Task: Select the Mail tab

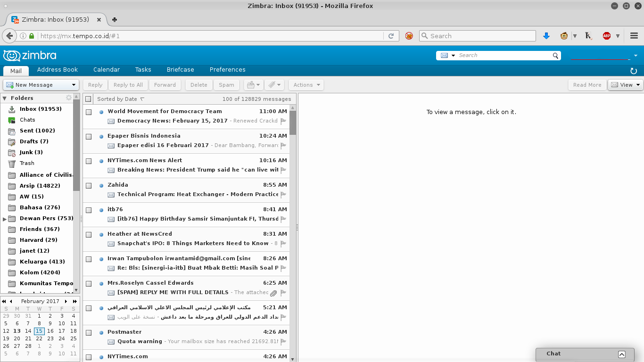Action: [16, 71]
